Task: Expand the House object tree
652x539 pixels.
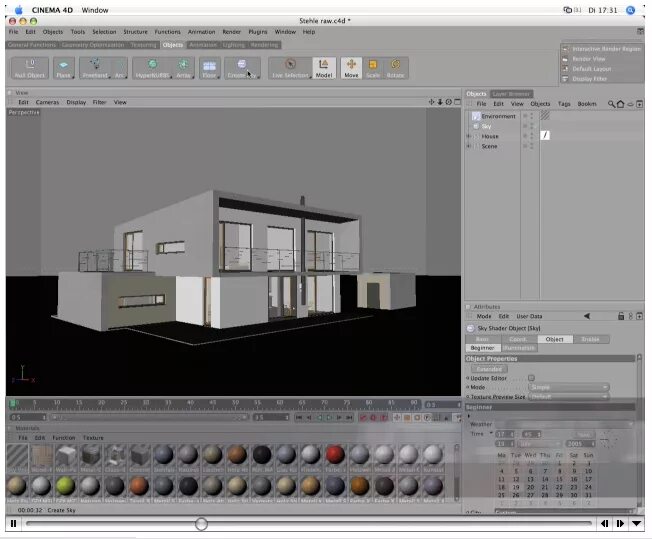Action: [469, 136]
